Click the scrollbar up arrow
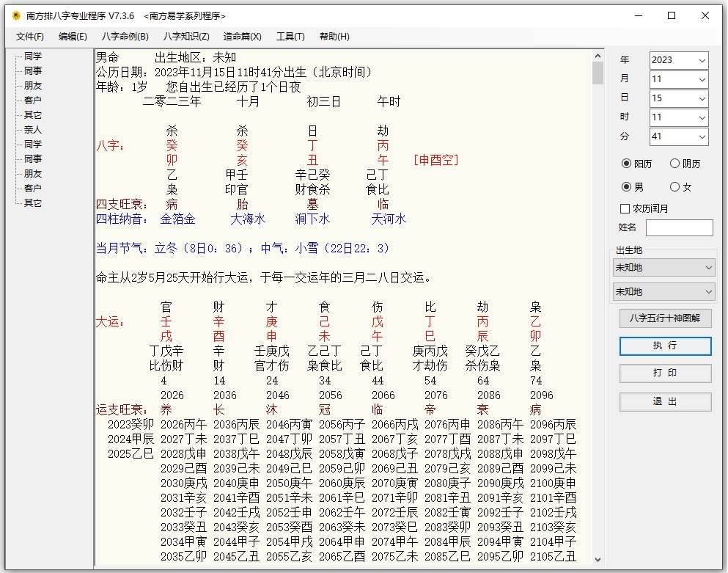This screenshot has height=573, width=728. [598, 56]
